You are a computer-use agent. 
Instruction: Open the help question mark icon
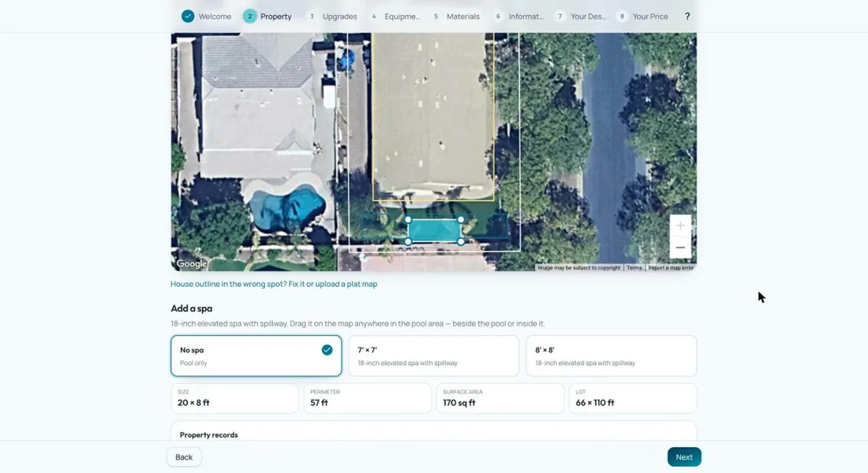click(x=687, y=17)
